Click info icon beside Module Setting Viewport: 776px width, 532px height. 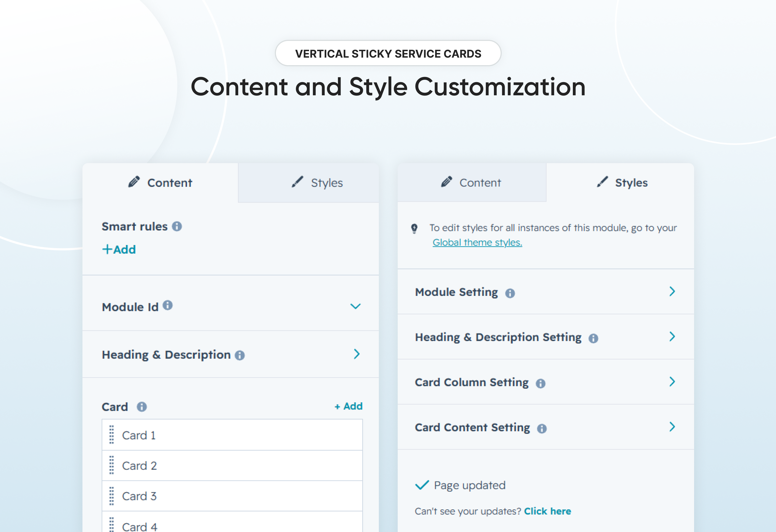(510, 293)
